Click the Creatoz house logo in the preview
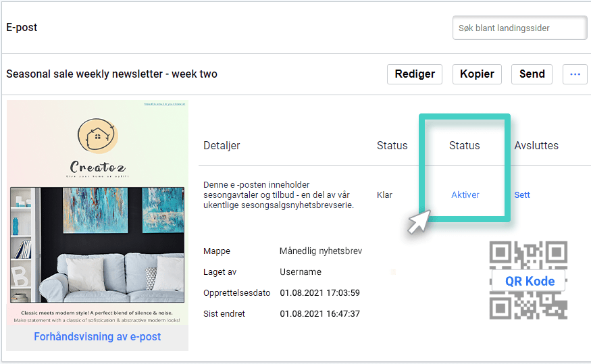Screen dimensions: 591x364 [x=98, y=136]
